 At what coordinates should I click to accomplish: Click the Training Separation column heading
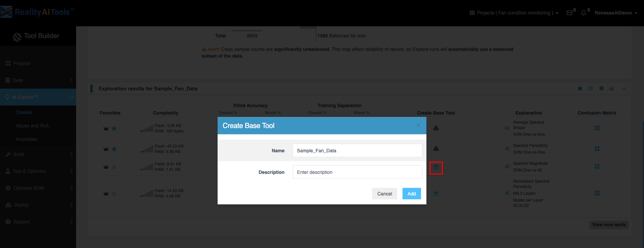(340, 105)
